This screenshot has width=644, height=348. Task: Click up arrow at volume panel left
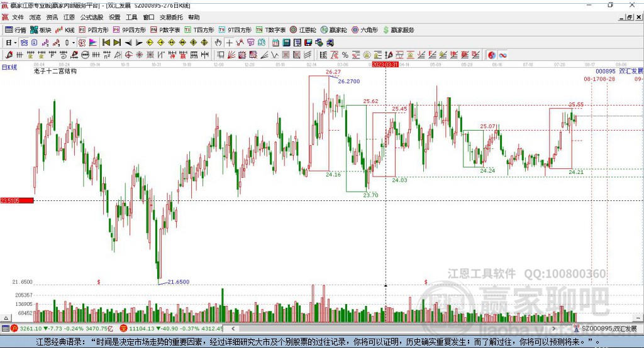[6, 318]
